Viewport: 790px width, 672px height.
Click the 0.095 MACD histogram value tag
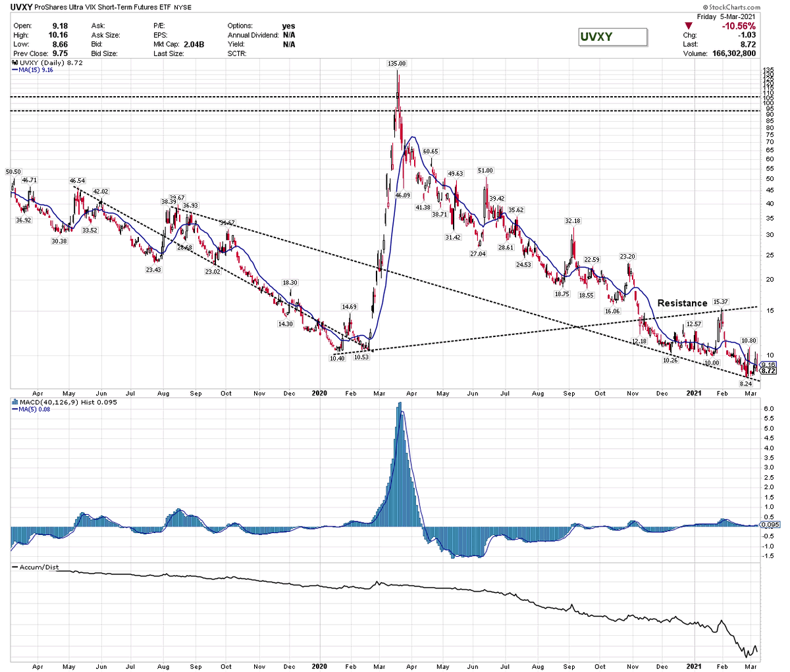tap(769, 525)
